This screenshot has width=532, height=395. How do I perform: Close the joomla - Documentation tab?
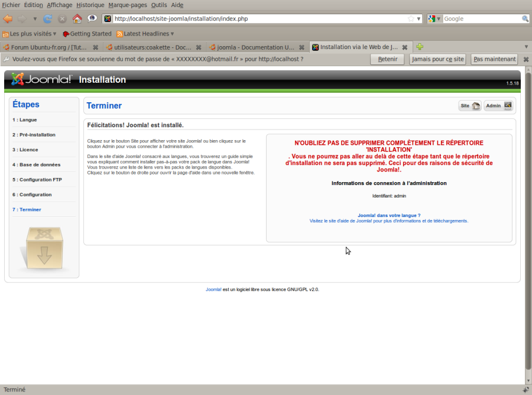pos(301,47)
